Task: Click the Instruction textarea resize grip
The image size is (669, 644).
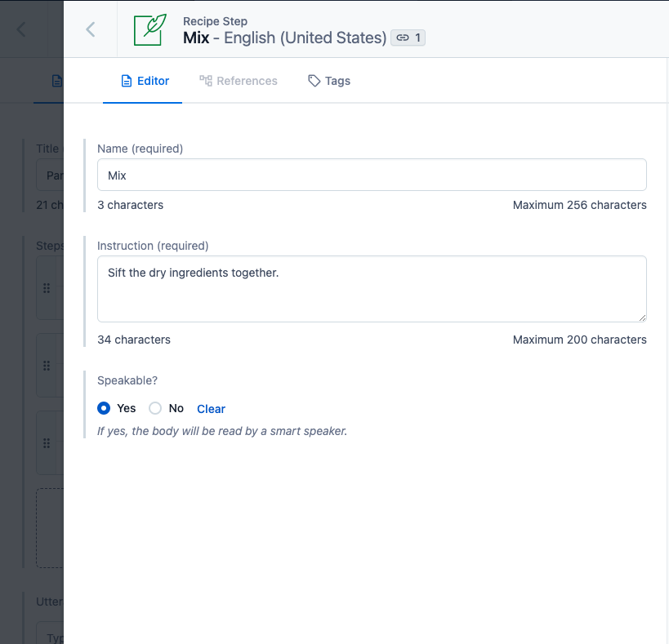Action: point(643,318)
